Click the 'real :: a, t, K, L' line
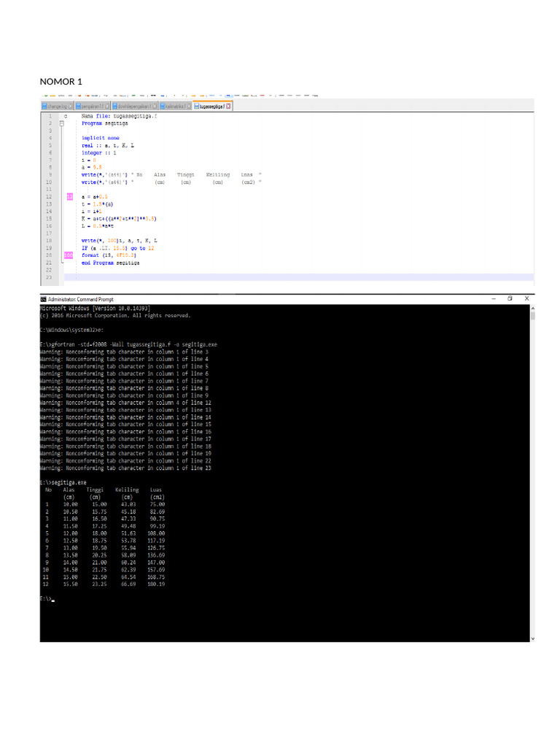Image resolution: width=560 pixels, height=747 pixels. coord(108,145)
